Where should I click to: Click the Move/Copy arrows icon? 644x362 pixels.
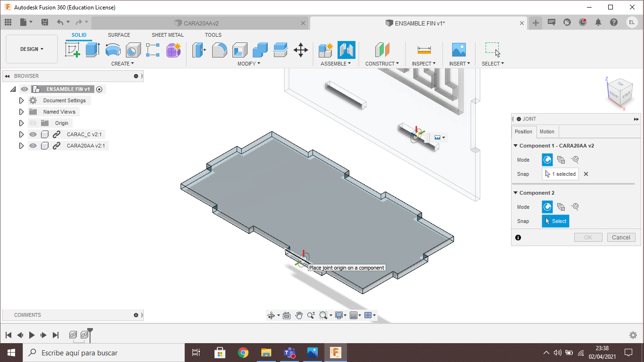click(300, 49)
